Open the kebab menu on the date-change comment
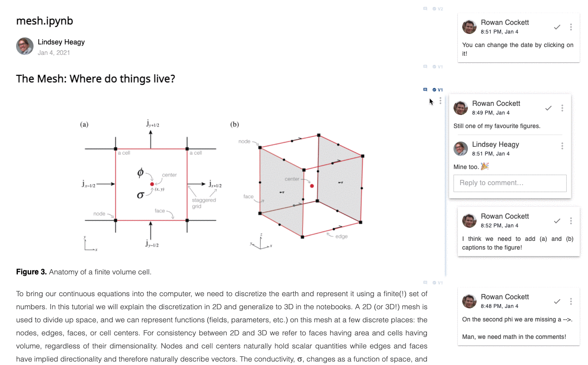The image size is (588, 365). (x=571, y=27)
